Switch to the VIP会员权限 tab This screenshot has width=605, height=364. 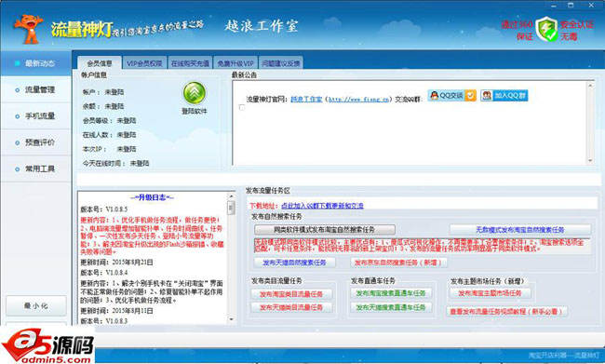[144, 63]
